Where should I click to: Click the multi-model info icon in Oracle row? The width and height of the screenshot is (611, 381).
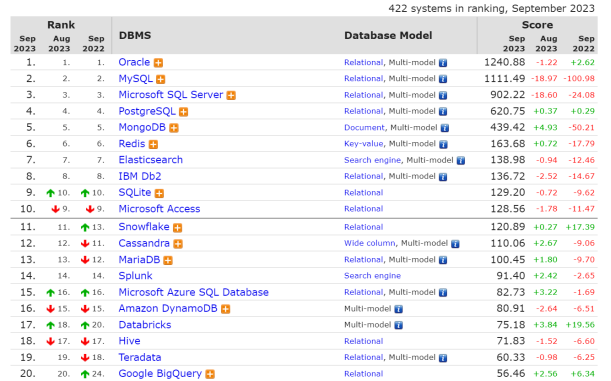(443, 63)
